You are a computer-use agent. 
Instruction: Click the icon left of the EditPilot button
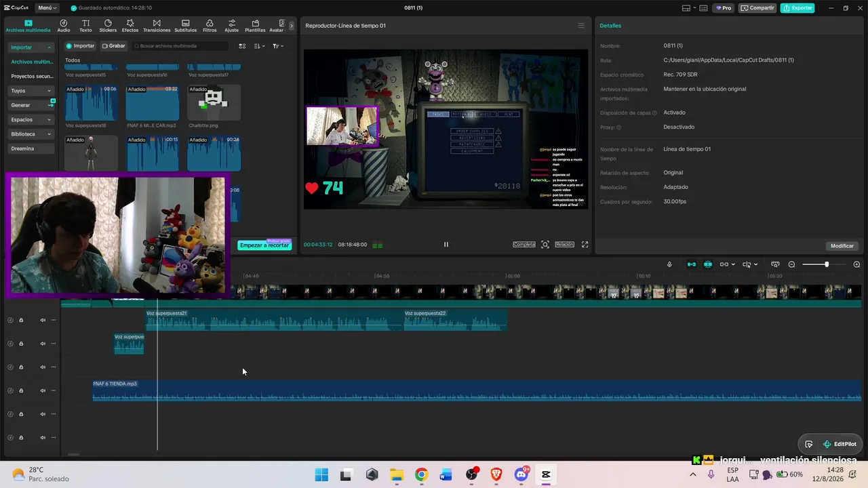(809, 444)
